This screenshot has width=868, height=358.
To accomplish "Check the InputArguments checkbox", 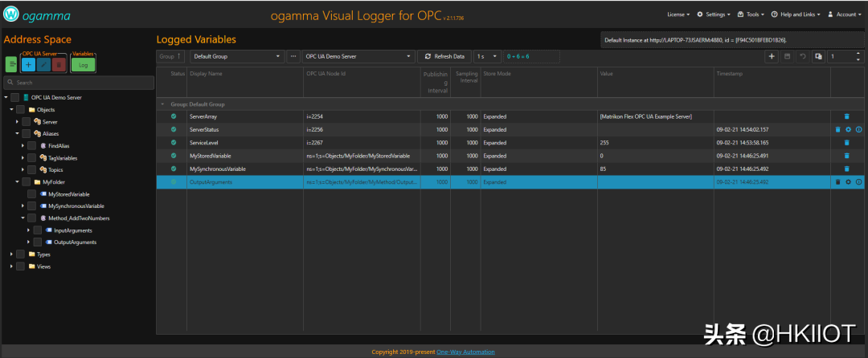I will click(x=37, y=230).
